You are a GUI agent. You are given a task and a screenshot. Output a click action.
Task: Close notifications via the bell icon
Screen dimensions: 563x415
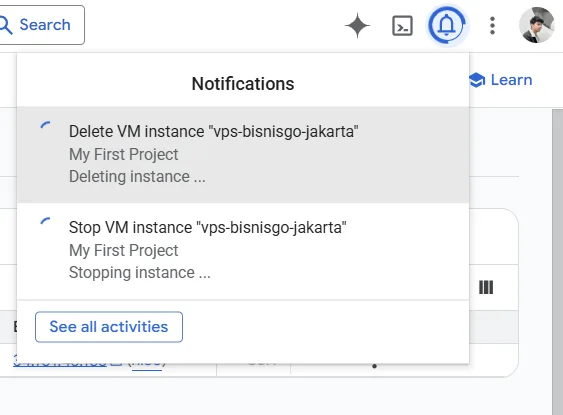447,25
